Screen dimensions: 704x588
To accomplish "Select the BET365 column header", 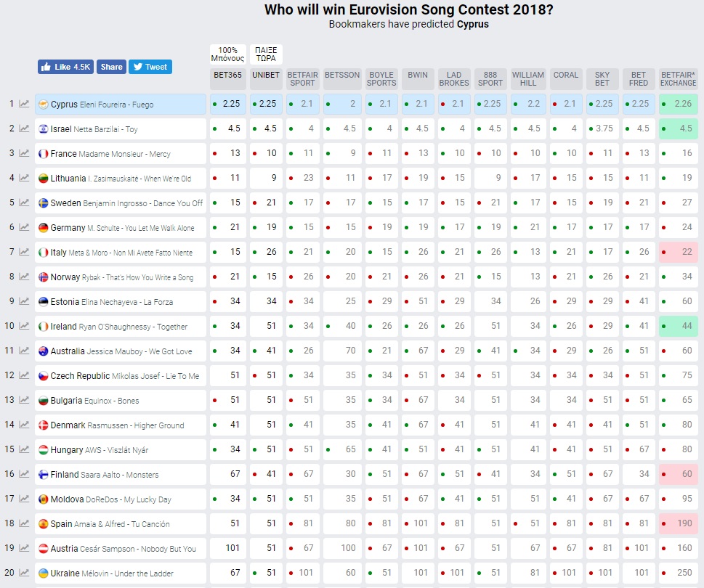I will click(228, 75).
